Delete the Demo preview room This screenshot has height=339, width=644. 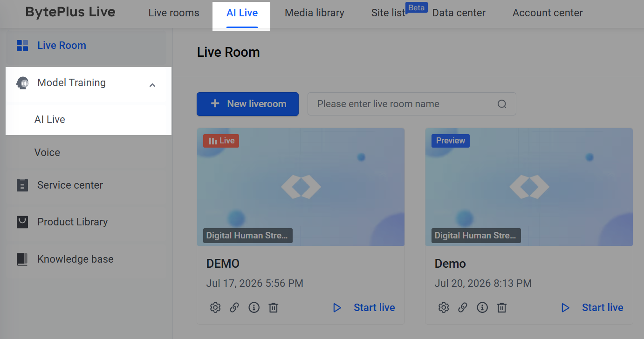pyautogui.click(x=502, y=307)
